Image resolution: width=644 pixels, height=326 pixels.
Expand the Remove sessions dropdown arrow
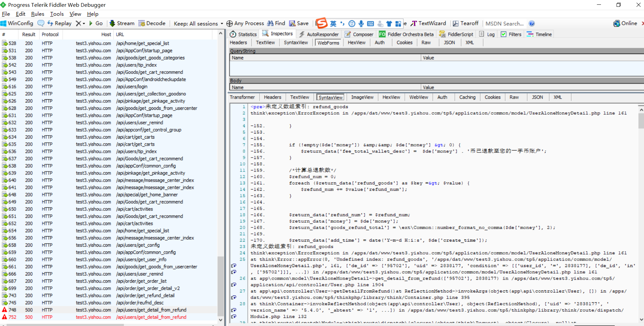pos(84,24)
